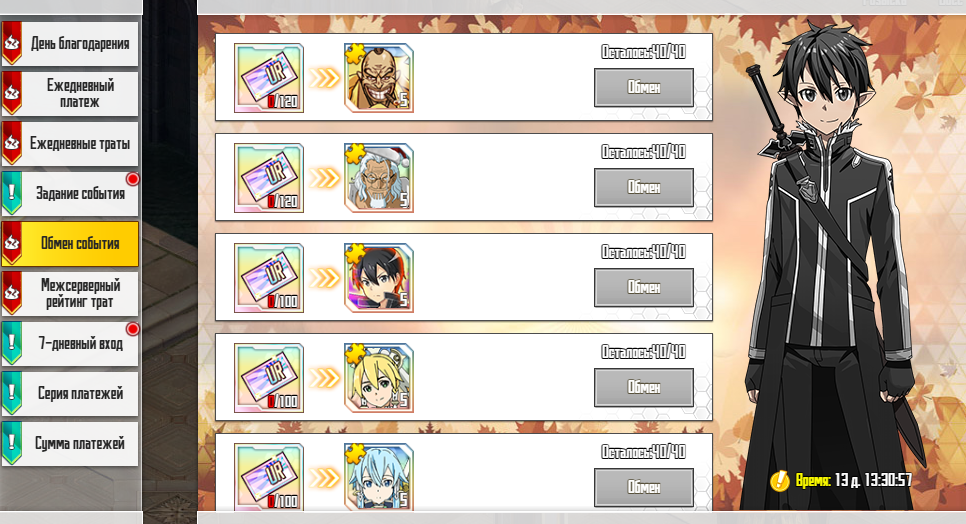The height and width of the screenshot is (524, 966).
Task: Click the blonde-haired girl reward icon
Action: pos(378,377)
